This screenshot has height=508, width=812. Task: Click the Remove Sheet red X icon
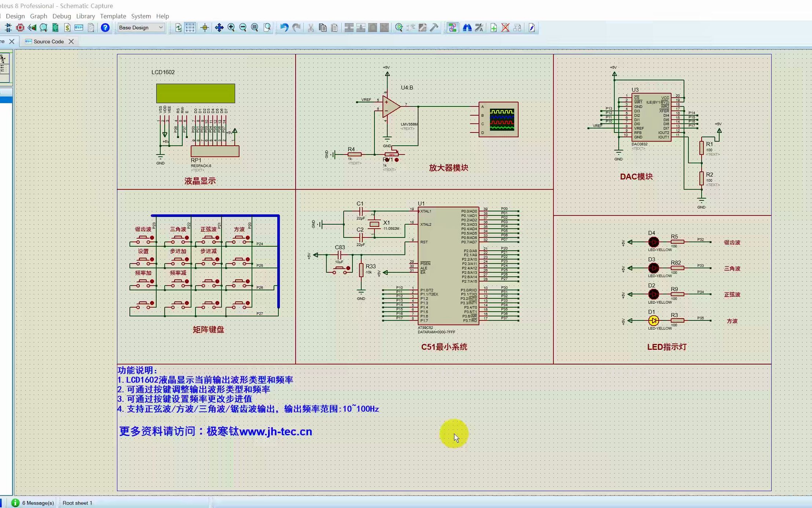point(505,28)
